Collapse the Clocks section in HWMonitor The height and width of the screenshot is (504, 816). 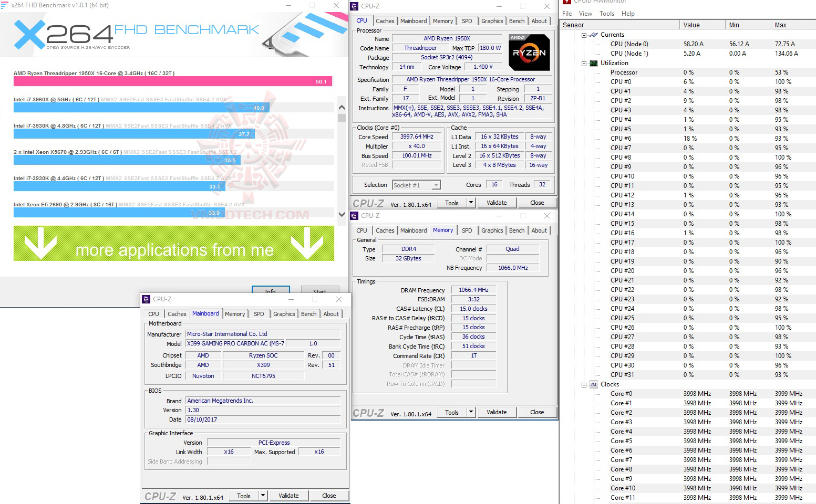click(584, 384)
